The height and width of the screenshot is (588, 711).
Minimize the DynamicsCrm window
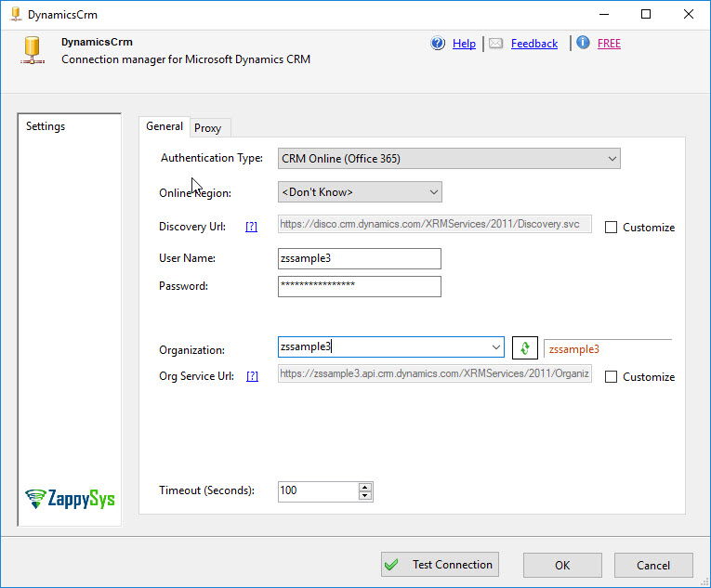pyautogui.click(x=604, y=15)
